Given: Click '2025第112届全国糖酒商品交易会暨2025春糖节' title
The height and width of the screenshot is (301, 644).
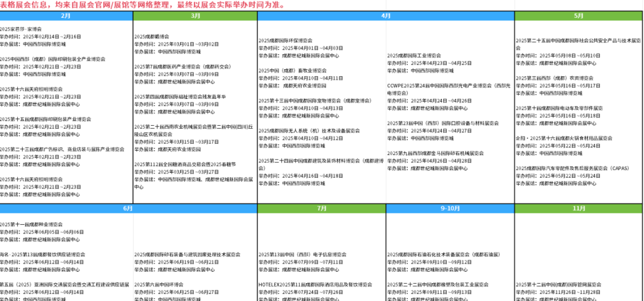Looking at the screenshot, I should (x=185, y=165).
